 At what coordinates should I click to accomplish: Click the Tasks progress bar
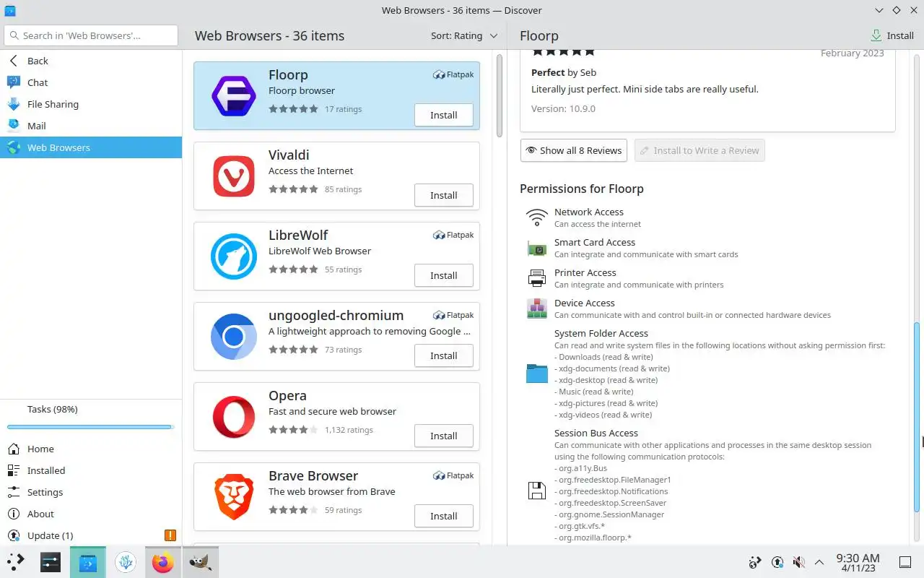click(x=90, y=427)
